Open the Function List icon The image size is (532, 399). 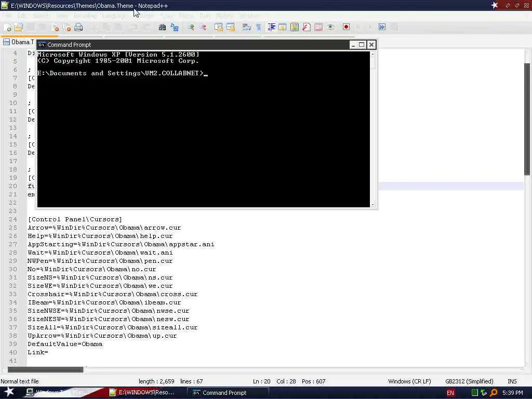[x=307, y=28]
